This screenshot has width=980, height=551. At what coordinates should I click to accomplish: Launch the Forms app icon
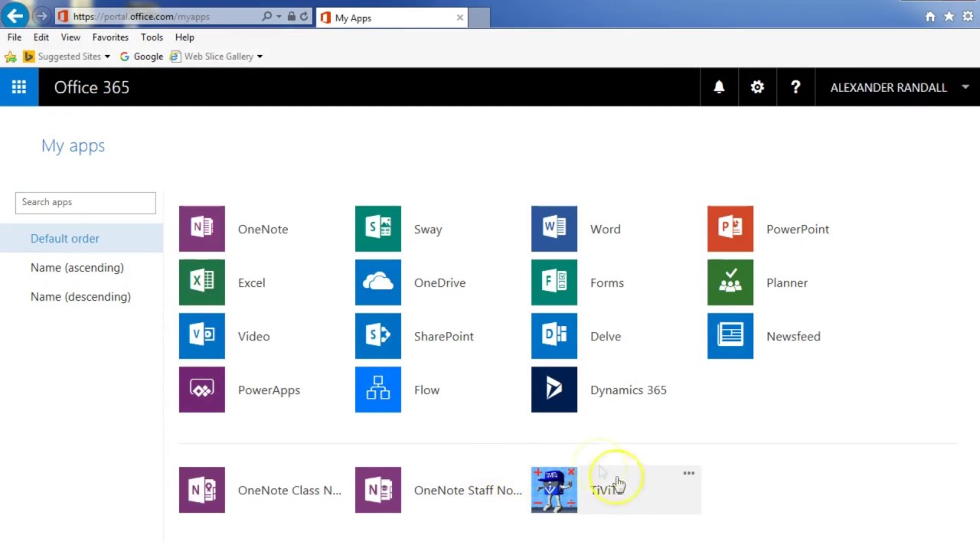(554, 282)
